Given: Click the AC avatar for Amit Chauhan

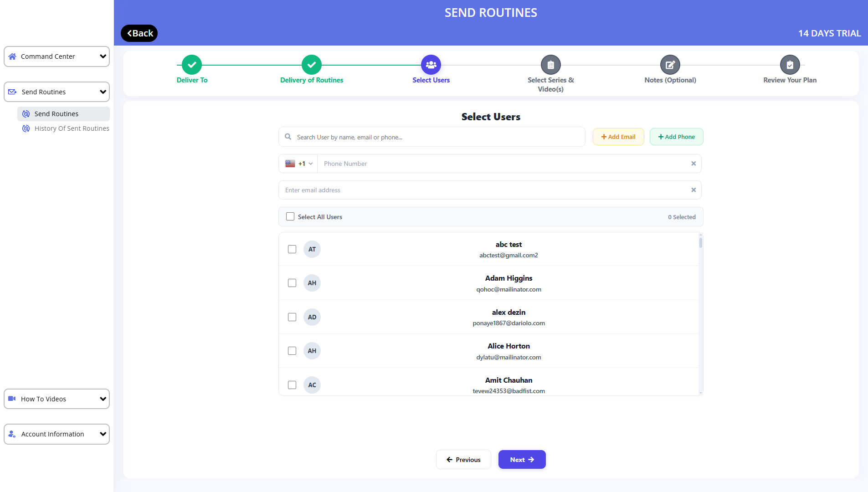Looking at the screenshot, I should click(312, 385).
